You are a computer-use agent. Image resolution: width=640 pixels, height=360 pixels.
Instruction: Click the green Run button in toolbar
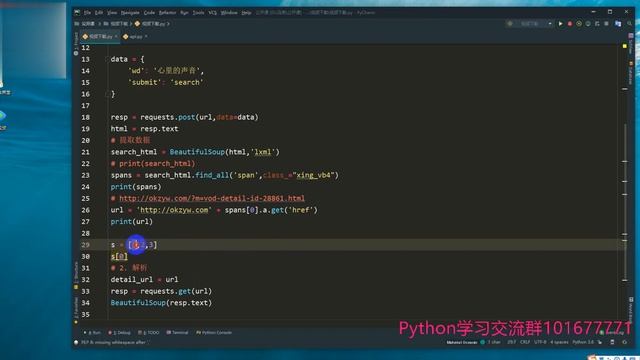point(560,24)
